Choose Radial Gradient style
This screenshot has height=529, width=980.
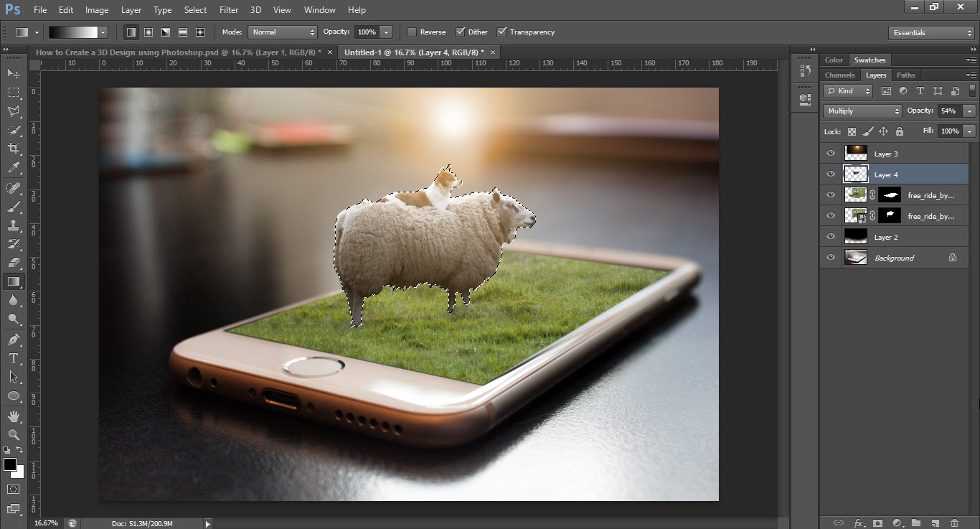pyautogui.click(x=149, y=32)
